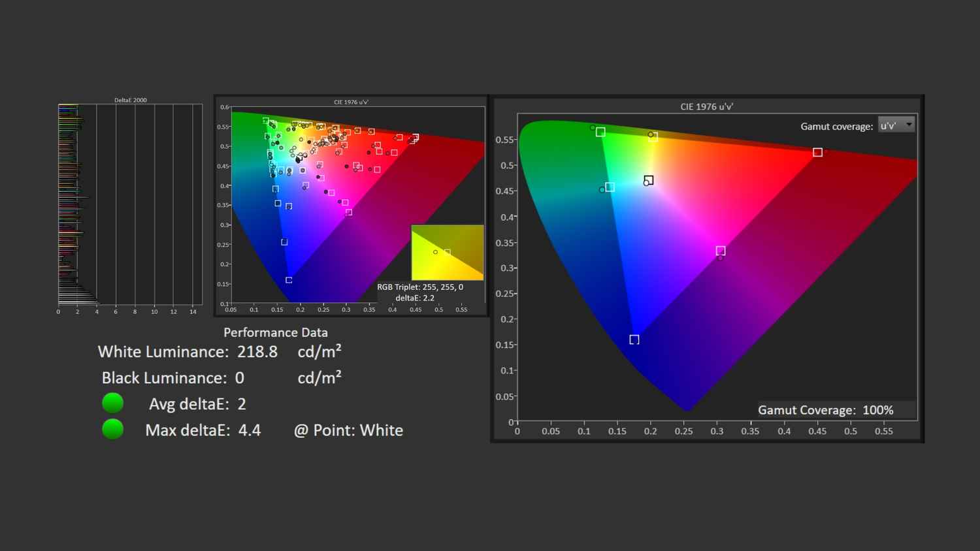Select the yellow secondary target square in large chart
The image size is (980, 551).
(653, 137)
